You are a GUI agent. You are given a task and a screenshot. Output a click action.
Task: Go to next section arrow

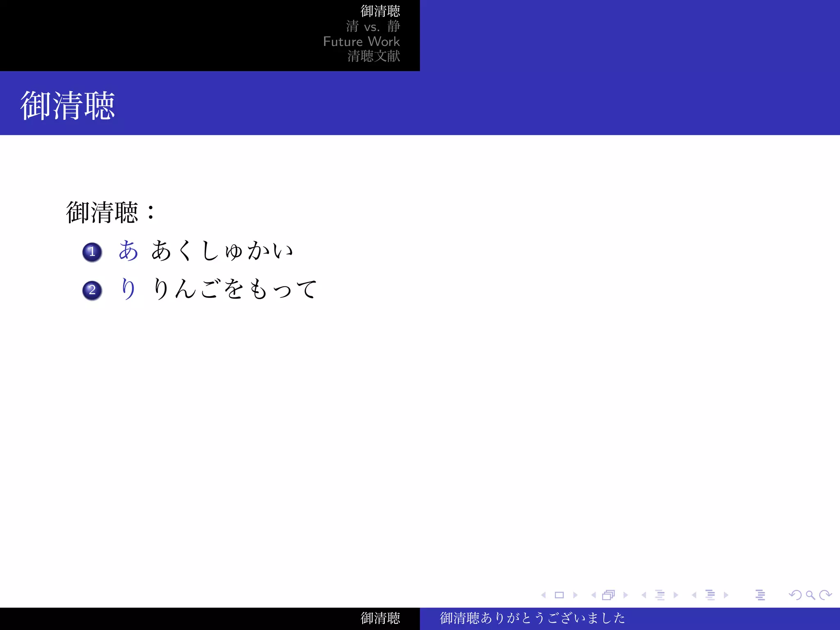click(726, 595)
